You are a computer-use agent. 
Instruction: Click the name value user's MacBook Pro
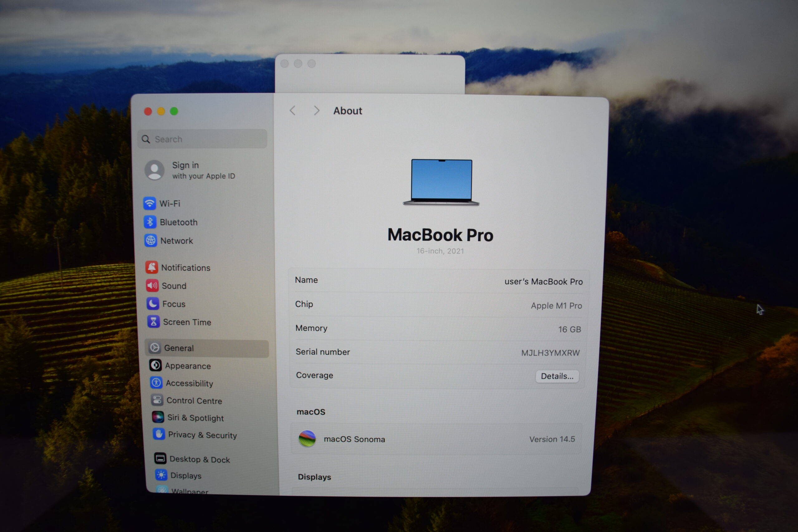(x=544, y=282)
